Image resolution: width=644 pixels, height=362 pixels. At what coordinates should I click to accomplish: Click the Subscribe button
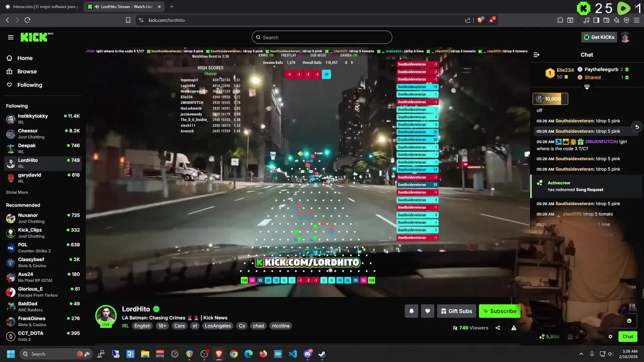500,311
